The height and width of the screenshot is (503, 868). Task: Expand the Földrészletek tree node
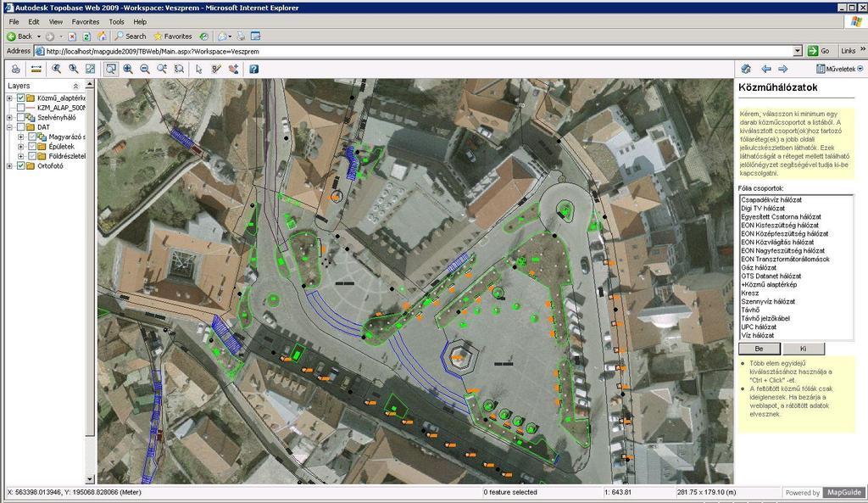coord(20,156)
